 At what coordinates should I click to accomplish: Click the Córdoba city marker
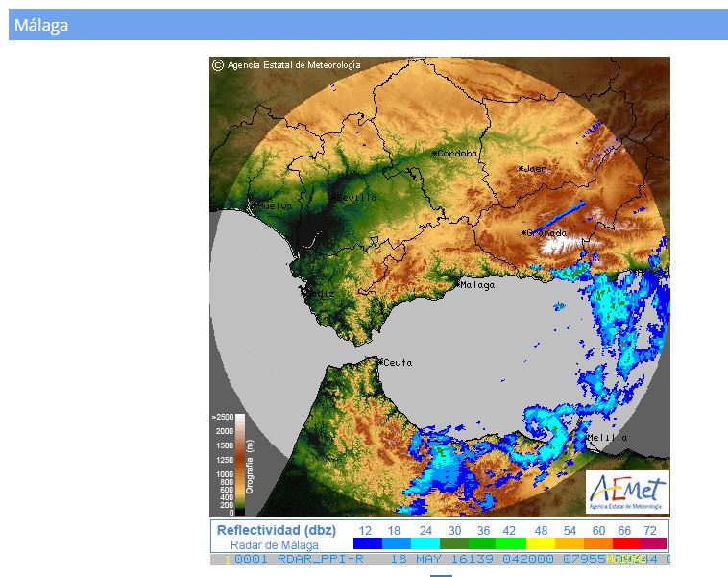coord(435,153)
